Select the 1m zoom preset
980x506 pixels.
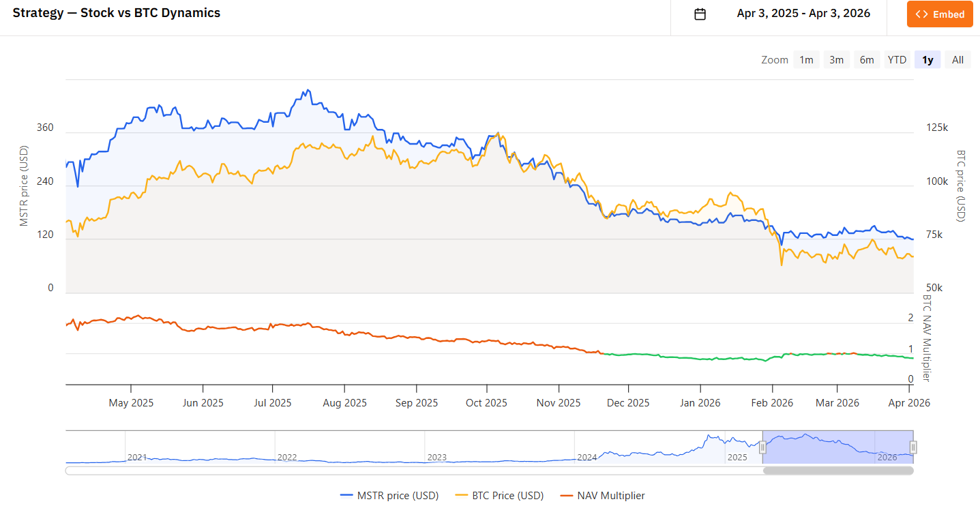(806, 59)
